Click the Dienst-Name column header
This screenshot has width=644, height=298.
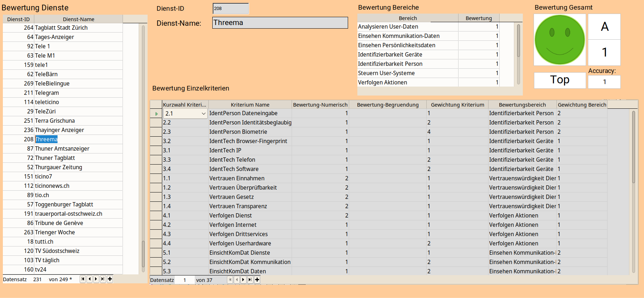[x=78, y=19]
